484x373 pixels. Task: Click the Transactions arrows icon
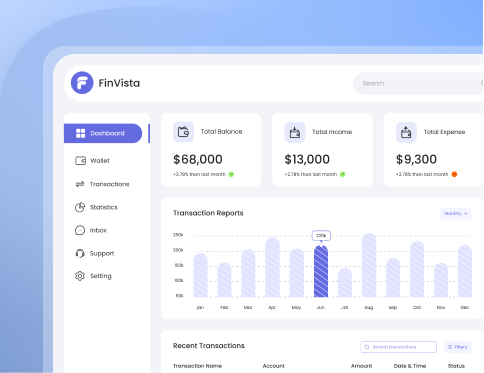point(80,184)
